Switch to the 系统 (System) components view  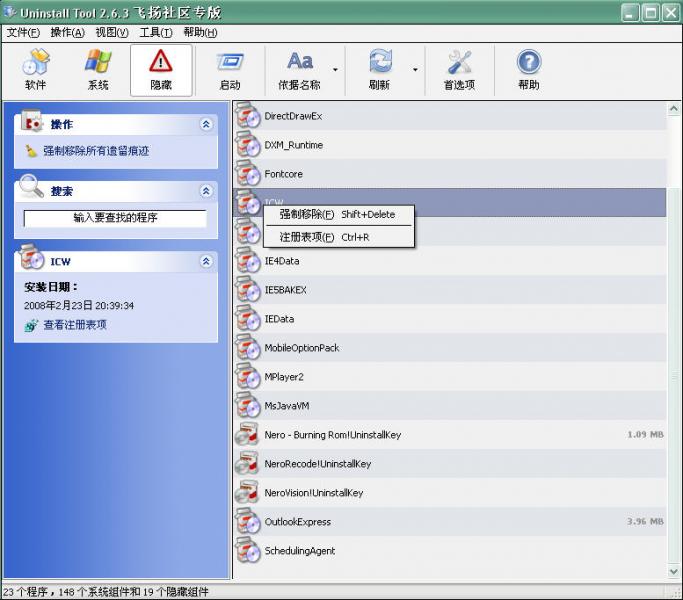point(98,70)
